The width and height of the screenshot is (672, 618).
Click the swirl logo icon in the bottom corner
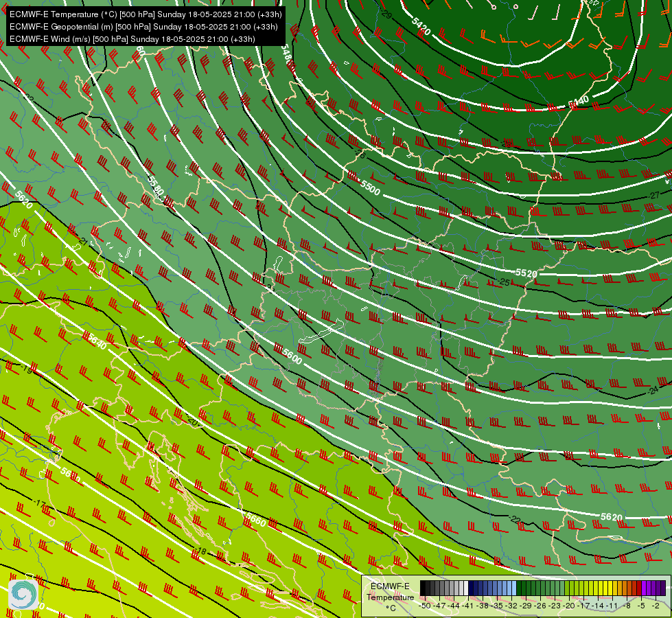pos(23,595)
